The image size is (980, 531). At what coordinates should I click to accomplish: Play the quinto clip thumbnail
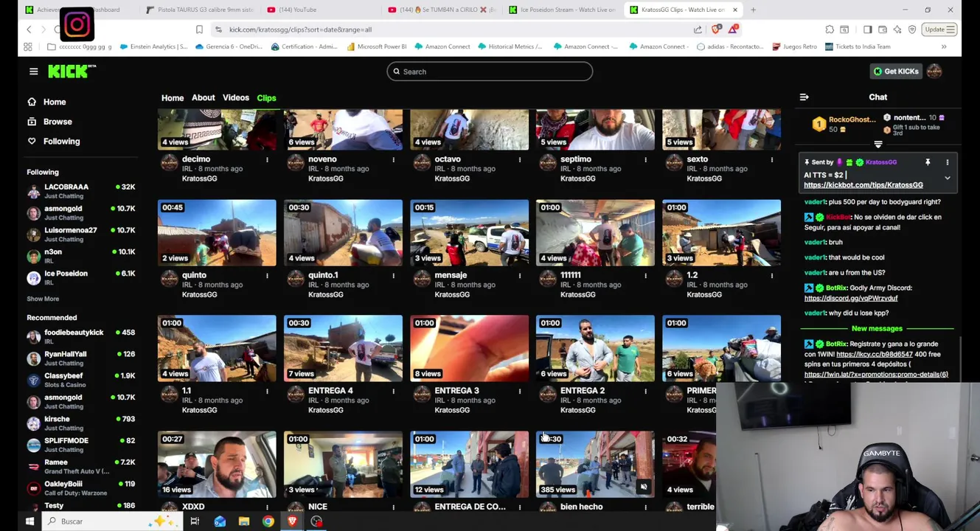pos(217,232)
